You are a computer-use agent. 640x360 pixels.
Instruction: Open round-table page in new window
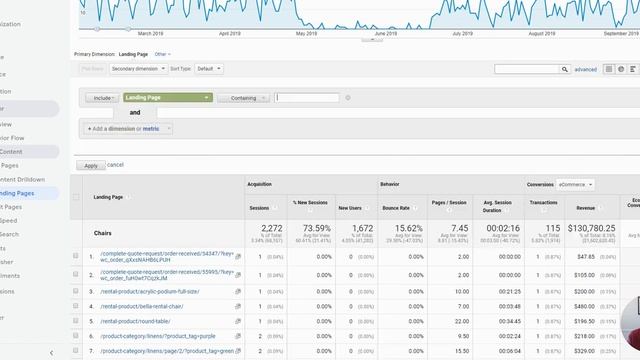pyautogui.click(x=238, y=321)
